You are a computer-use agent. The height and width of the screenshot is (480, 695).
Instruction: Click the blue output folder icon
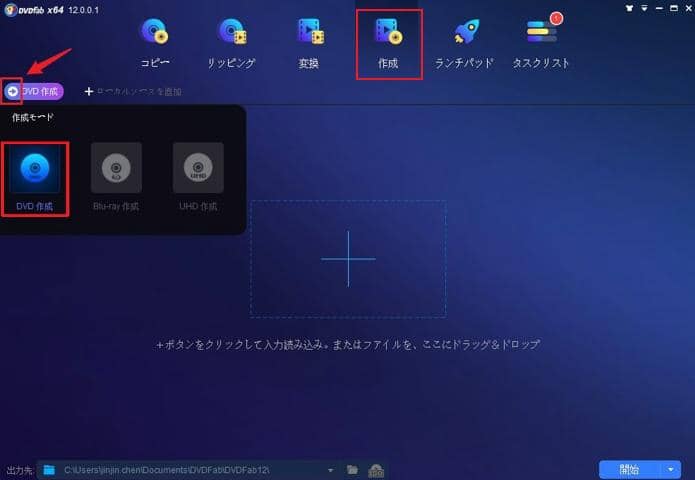[49, 470]
